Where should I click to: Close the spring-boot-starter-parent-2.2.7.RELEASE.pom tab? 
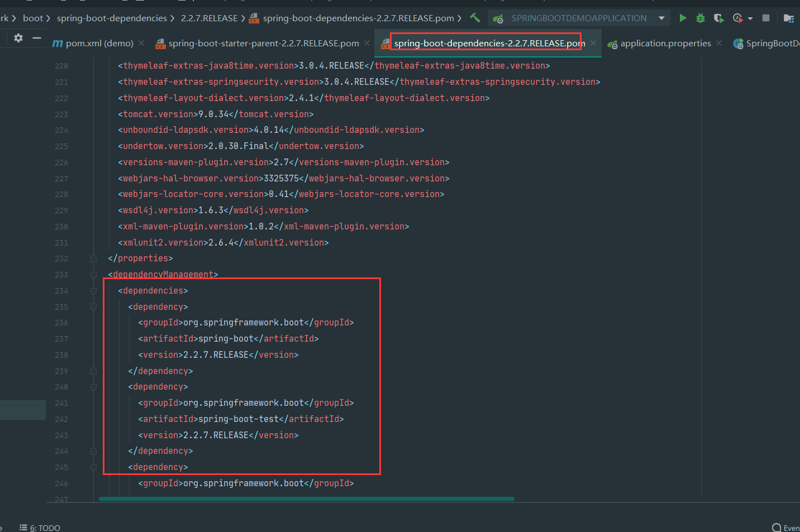367,43
